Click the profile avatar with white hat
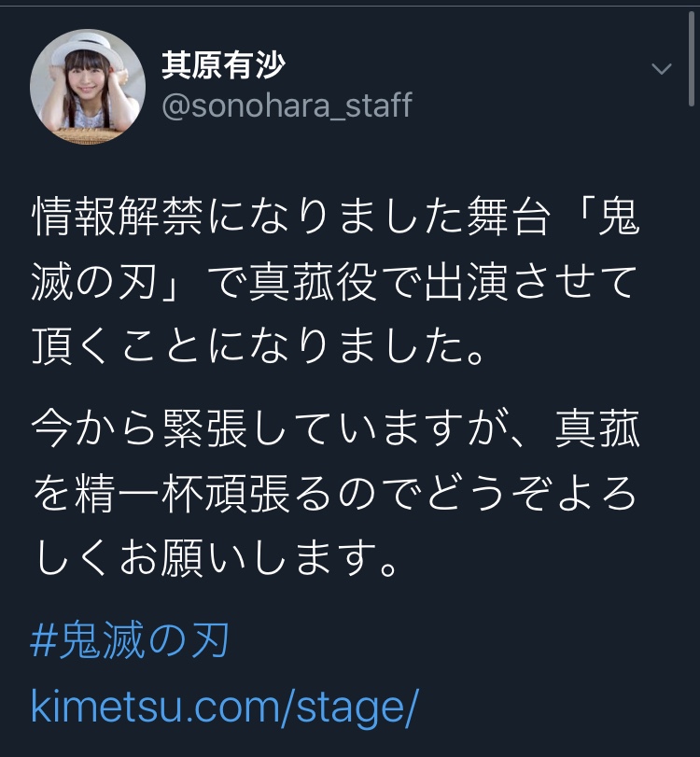 88,87
